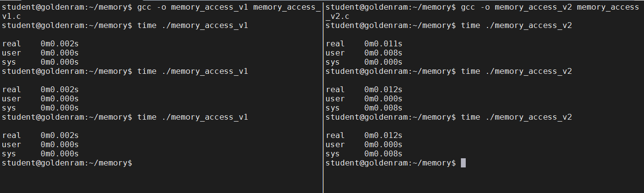Click the block cursor in the right pane

coord(463,163)
